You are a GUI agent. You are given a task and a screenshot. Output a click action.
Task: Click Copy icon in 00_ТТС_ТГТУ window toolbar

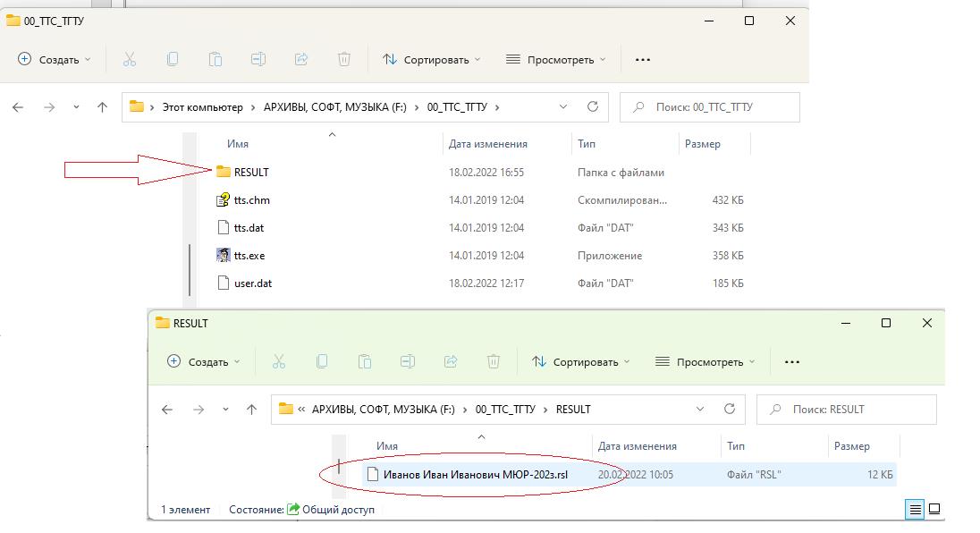point(173,59)
